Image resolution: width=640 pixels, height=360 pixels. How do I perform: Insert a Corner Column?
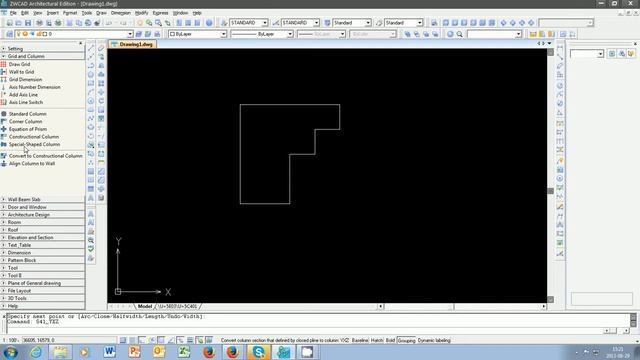coord(25,122)
